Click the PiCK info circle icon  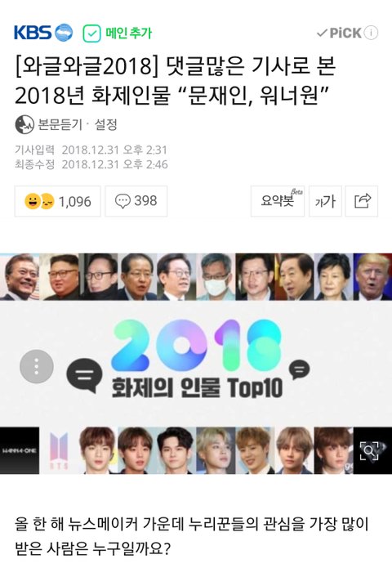pyautogui.click(x=371, y=33)
